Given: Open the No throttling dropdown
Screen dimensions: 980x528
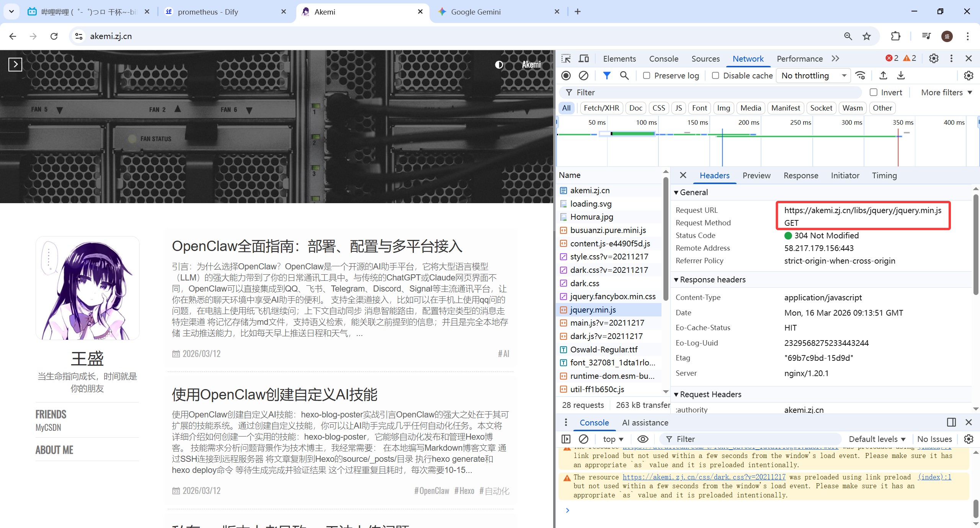Looking at the screenshot, I should 813,76.
